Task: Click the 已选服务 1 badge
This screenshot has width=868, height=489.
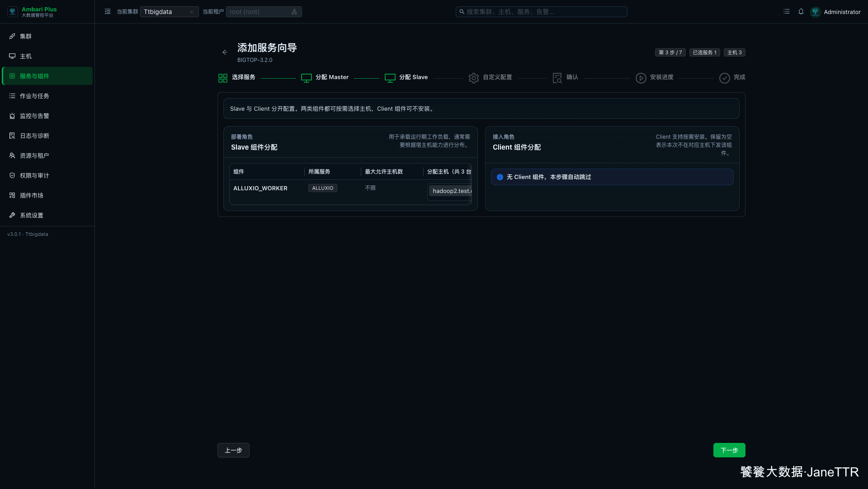Action: 705,52
